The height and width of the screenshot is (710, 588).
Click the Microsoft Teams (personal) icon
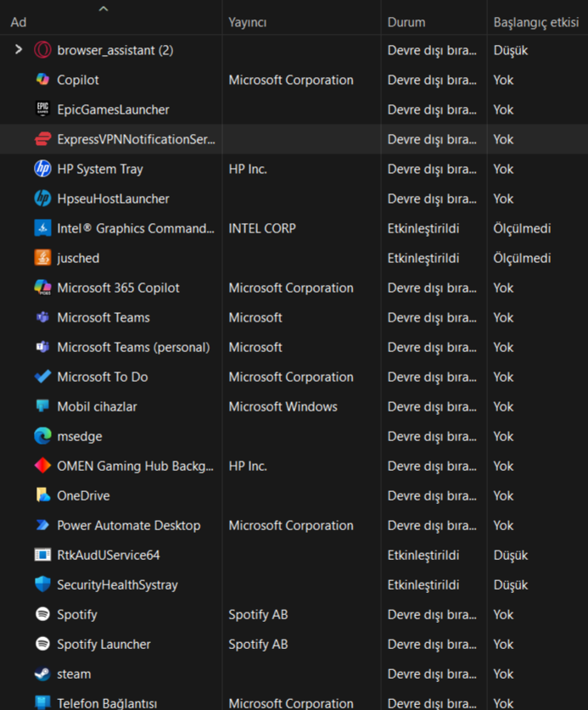pyautogui.click(x=42, y=347)
